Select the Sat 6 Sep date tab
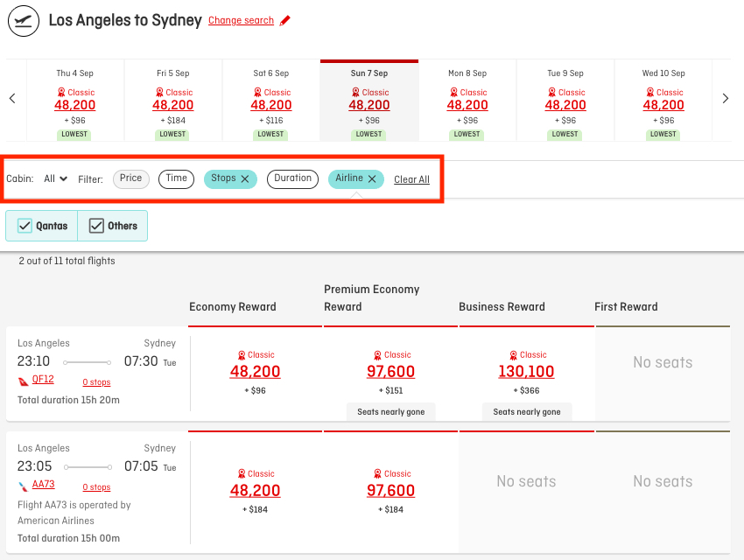 pos(271,101)
